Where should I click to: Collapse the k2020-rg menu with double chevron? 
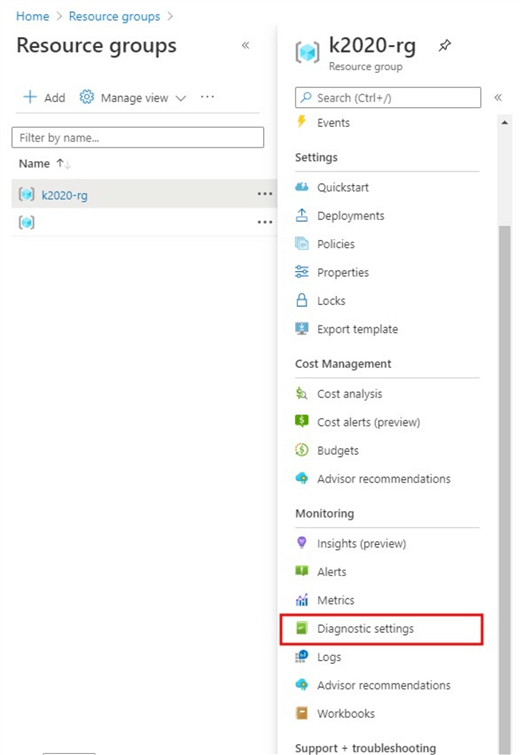click(498, 98)
